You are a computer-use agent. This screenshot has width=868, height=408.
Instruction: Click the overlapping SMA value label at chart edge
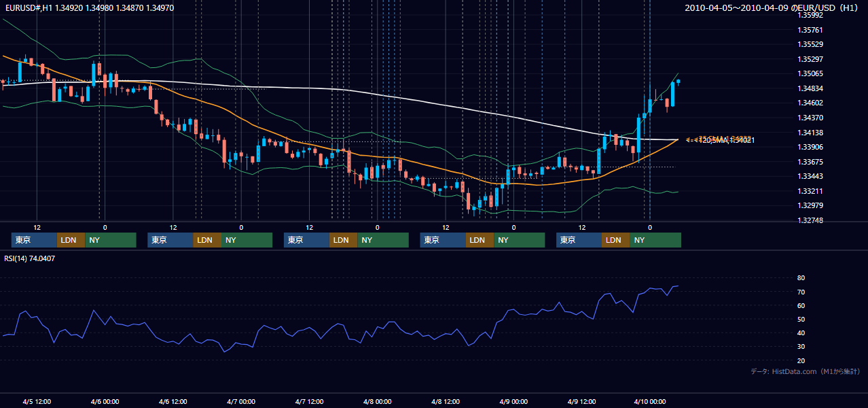click(720, 139)
